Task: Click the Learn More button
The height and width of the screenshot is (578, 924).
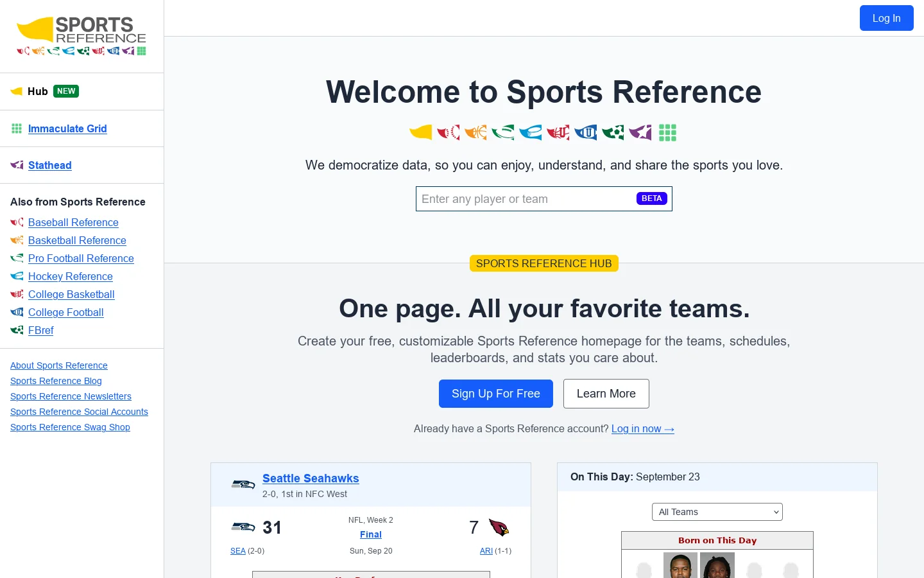Action: tap(606, 394)
